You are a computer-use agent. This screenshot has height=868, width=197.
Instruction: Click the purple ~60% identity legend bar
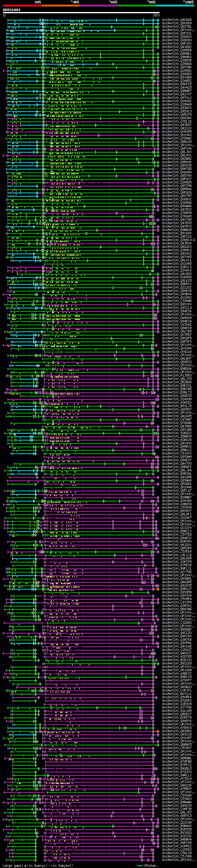(x=98, y=6)
